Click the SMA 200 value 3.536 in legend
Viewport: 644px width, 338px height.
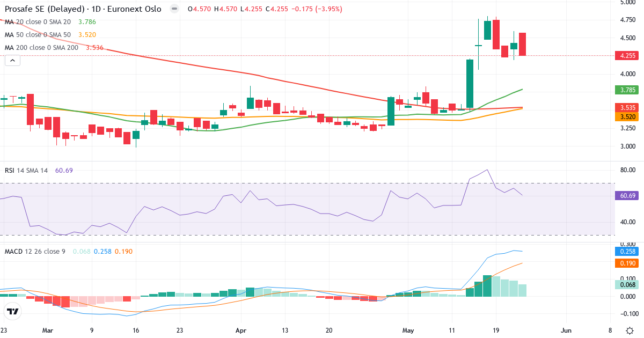coord(94,48)
